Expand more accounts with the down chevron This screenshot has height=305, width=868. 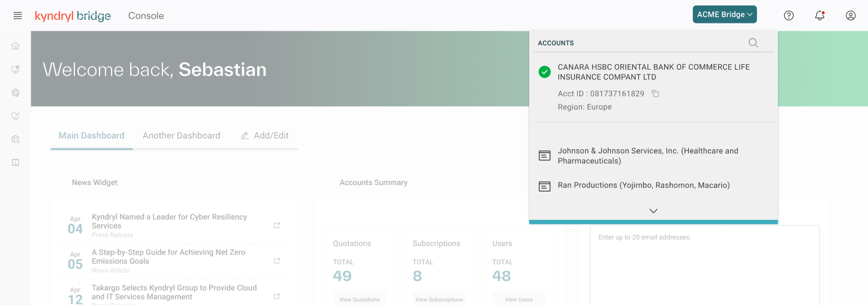point(653,211)
